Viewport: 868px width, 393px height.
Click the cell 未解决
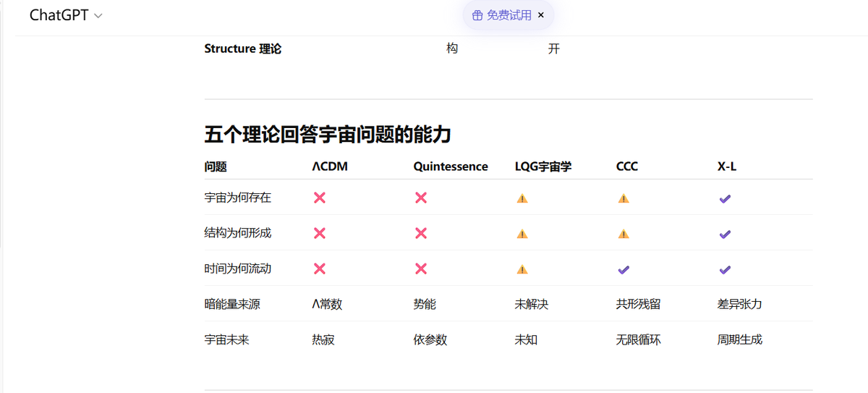pyautogui.click(x=532, y=304)
